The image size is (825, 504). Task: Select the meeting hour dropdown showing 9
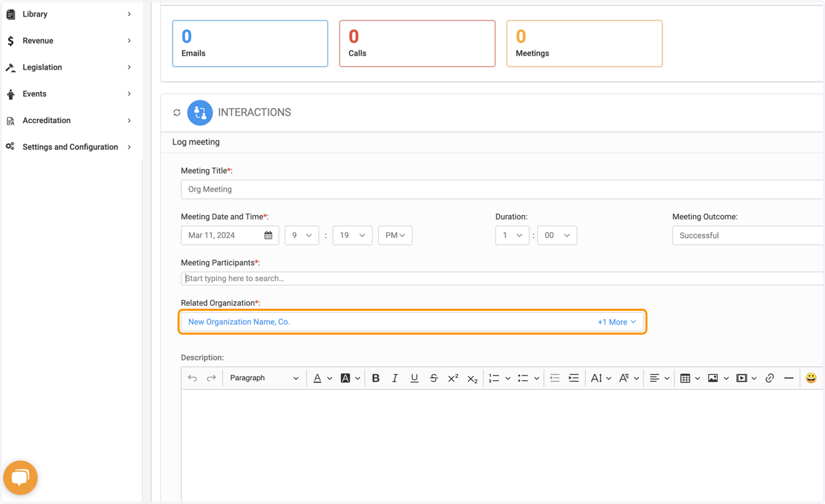(x=302, y=235)
